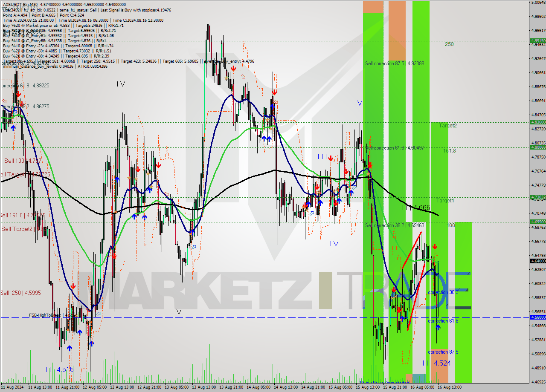Viewport: 546px width, 392px height.
Task: Select the 'Sell Target2' label at left edge
Action: (23, 229)
